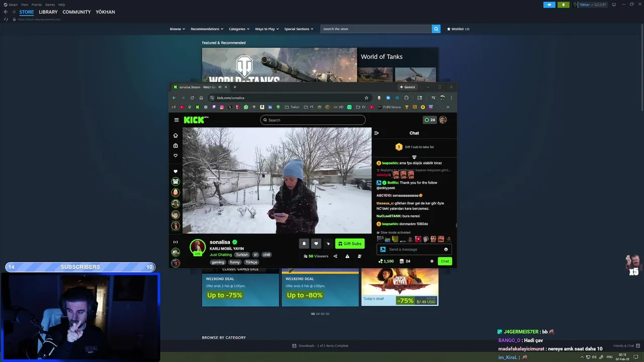Click the Kick coins balance showing 24

430,120
